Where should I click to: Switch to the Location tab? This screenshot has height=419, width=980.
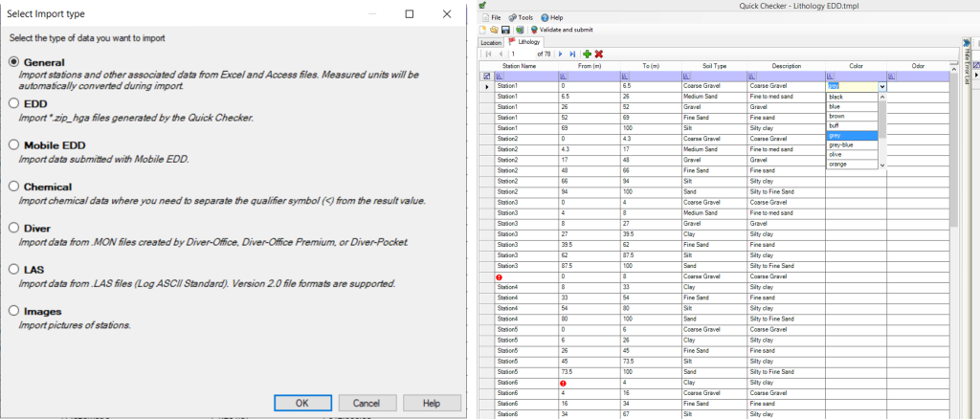point(491,43)
